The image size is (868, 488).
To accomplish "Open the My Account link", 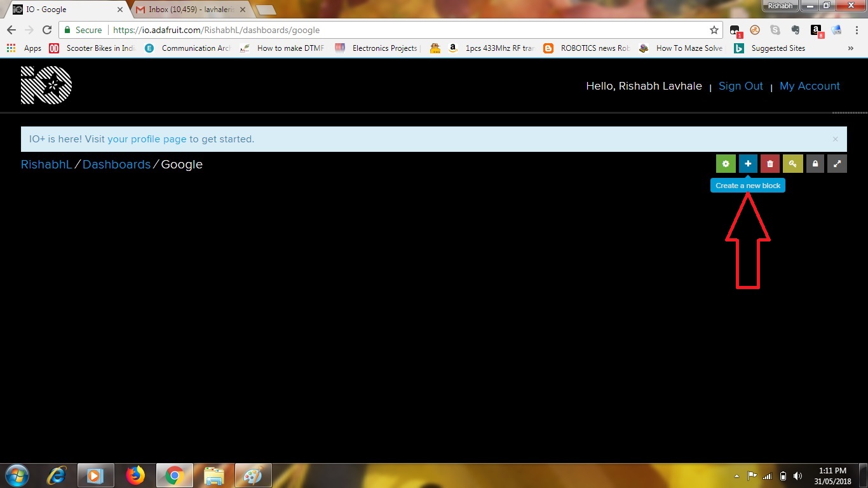I will click(x=810, y=86).
